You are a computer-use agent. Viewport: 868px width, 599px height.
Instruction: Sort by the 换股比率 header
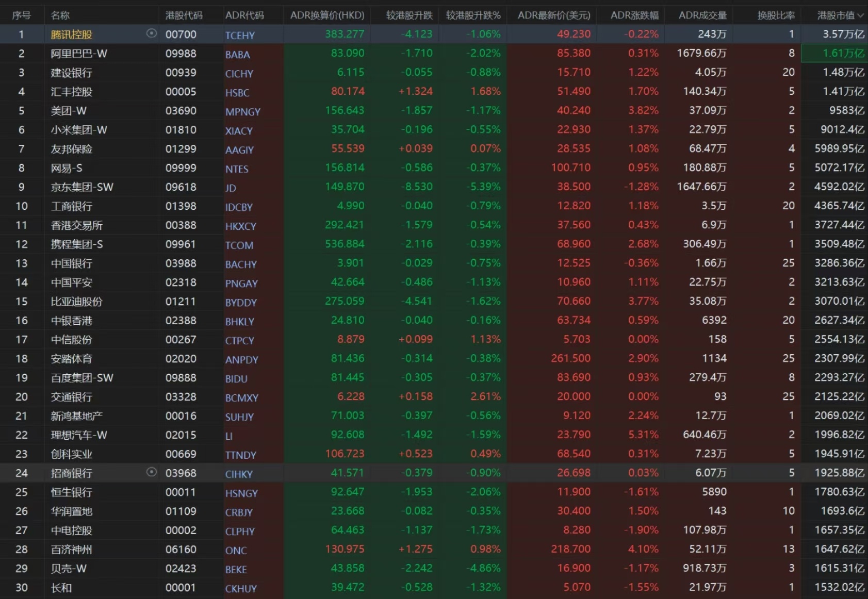point(776,15)
